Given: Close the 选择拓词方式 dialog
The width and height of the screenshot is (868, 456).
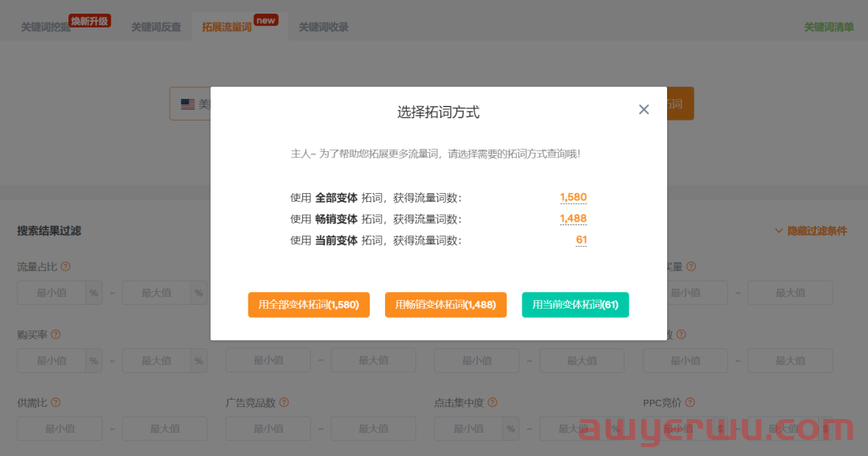Looking at the screenshot, I should [x=644, y=109].
